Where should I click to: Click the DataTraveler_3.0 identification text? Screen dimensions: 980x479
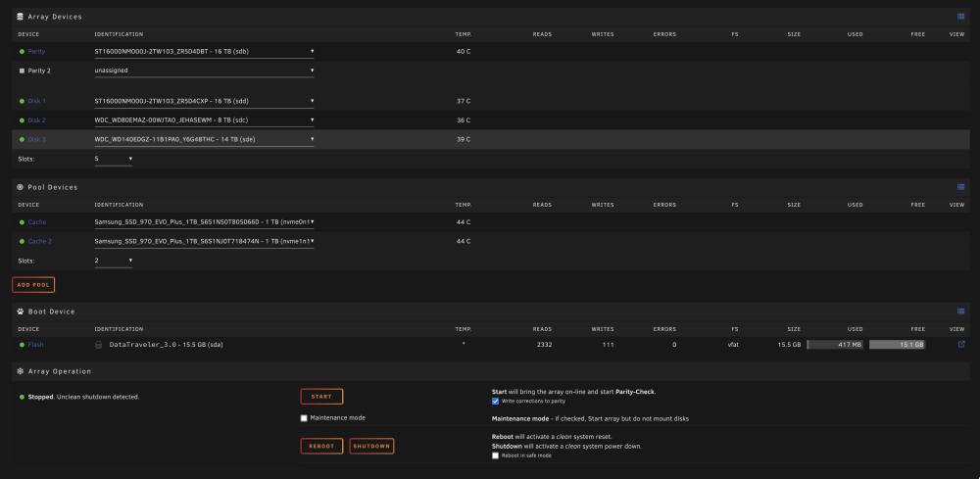(x=167, y=345)
